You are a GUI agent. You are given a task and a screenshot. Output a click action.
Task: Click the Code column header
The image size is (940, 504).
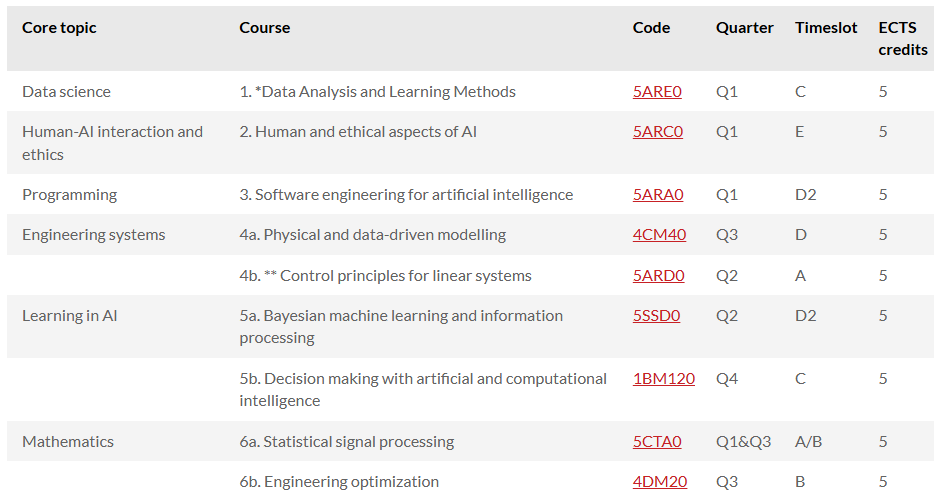coord(651,28)
